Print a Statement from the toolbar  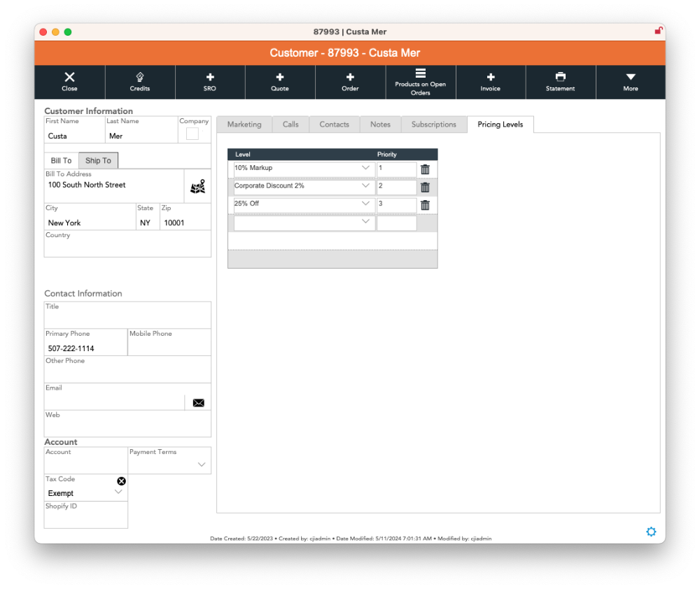560,82
